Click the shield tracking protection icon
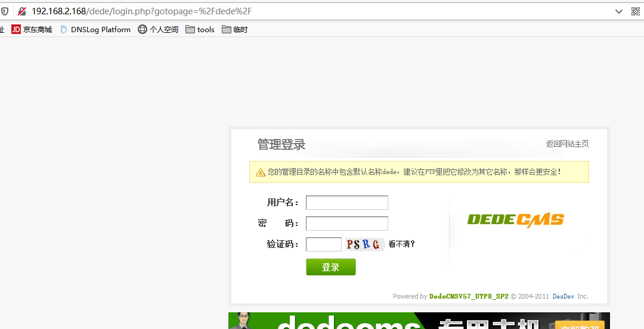 pos(4,11)
